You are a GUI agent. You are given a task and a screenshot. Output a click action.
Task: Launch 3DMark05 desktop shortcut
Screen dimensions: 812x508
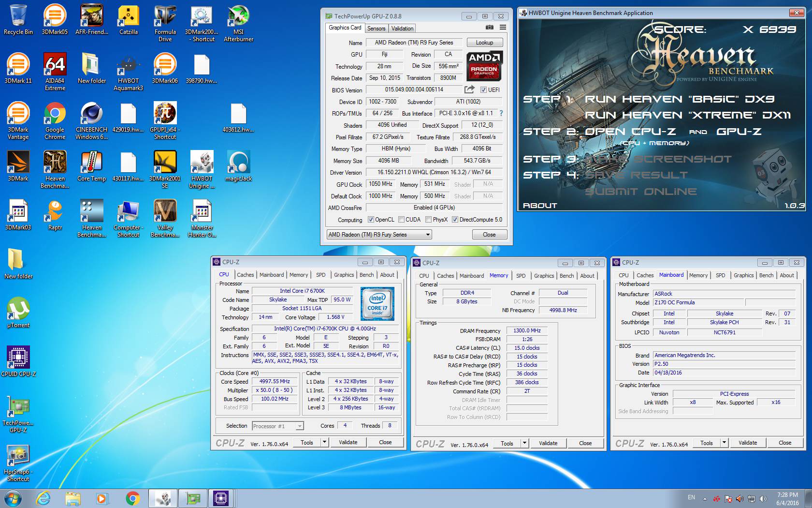[x=55, y=19]
